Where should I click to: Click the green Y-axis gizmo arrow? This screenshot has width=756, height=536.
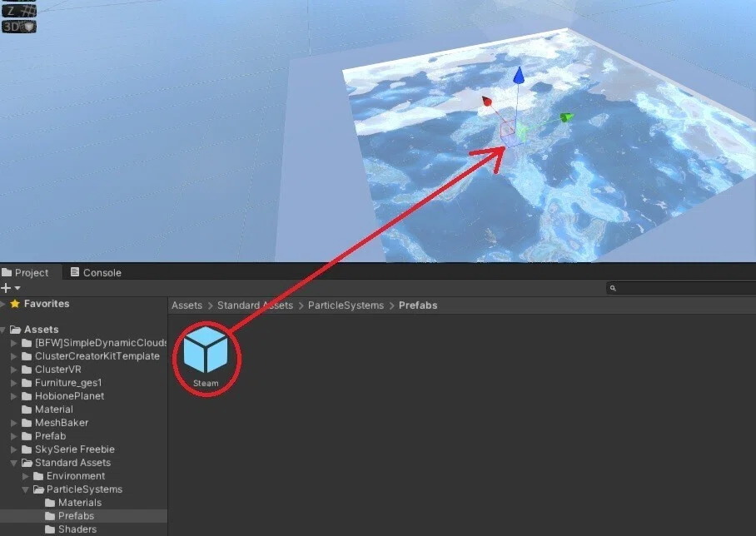coord(566,117)
